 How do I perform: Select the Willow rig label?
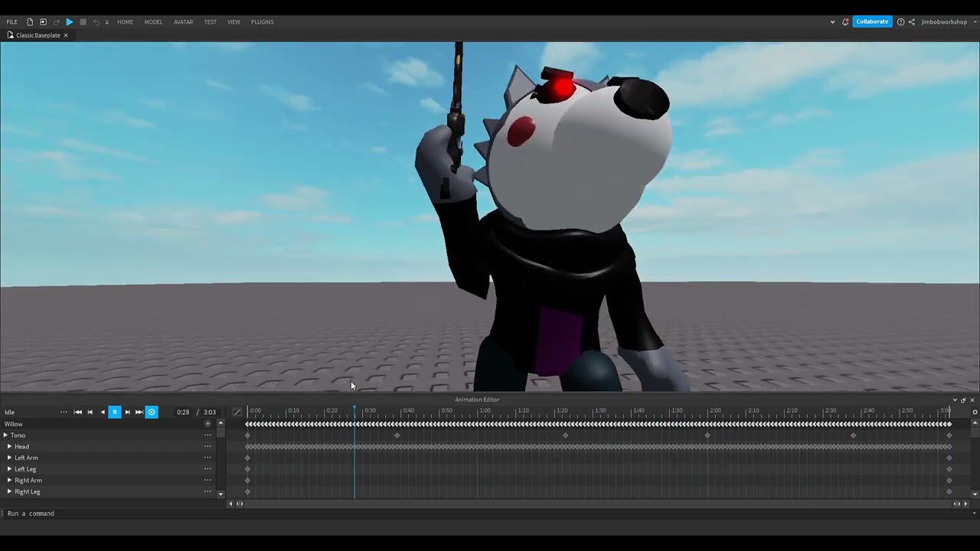[x=14, y=424]
